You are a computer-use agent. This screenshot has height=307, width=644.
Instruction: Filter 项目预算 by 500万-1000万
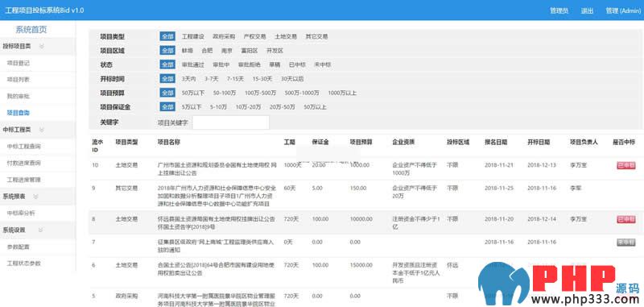302,93
